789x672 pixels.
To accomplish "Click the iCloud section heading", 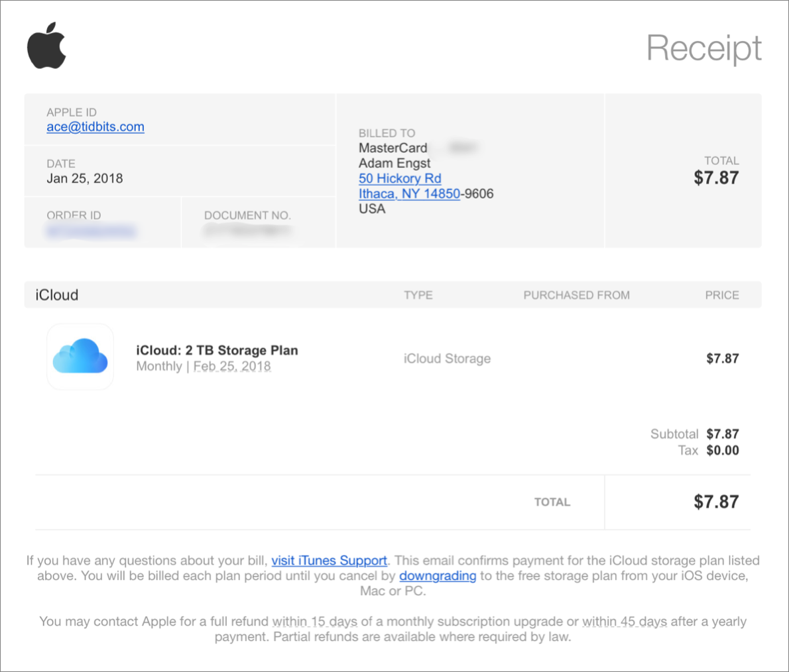I will (57, 295).
